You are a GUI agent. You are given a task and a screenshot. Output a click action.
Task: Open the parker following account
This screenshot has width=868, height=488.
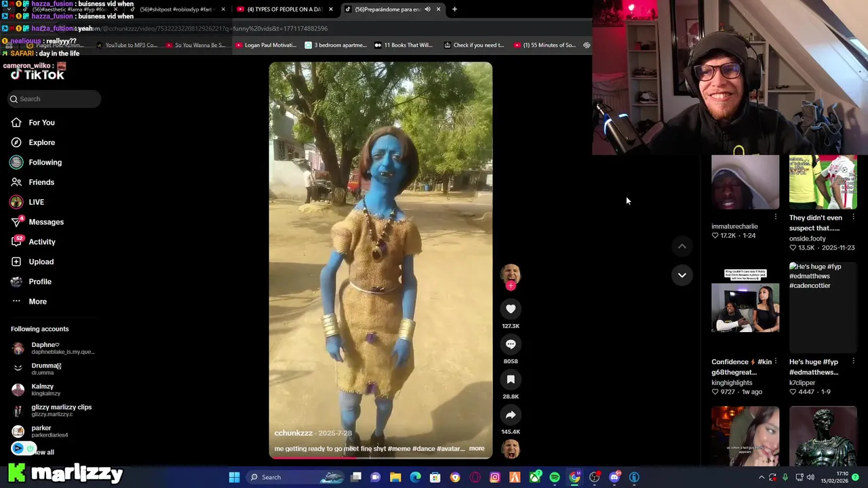(x=40, y=431)
